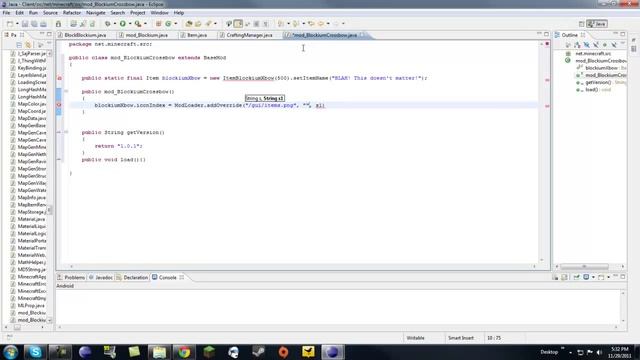Open Google Chrome from the taskbar
This screenshot has height=360, width=640.
pyautogui.click(x=184, y=352)
